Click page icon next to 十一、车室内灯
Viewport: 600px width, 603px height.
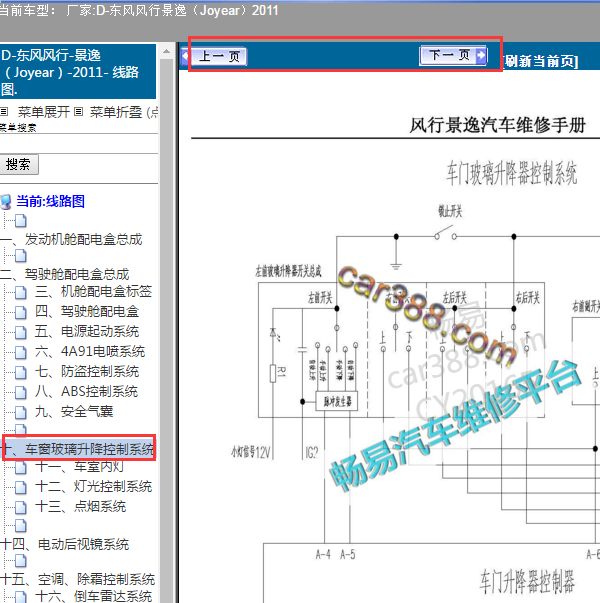21,468
